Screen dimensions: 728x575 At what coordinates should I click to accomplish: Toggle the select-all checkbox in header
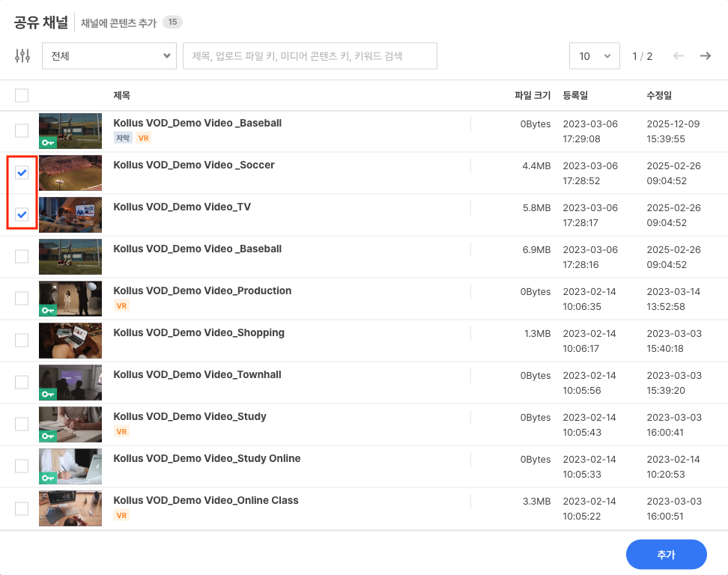click(22, 95)
